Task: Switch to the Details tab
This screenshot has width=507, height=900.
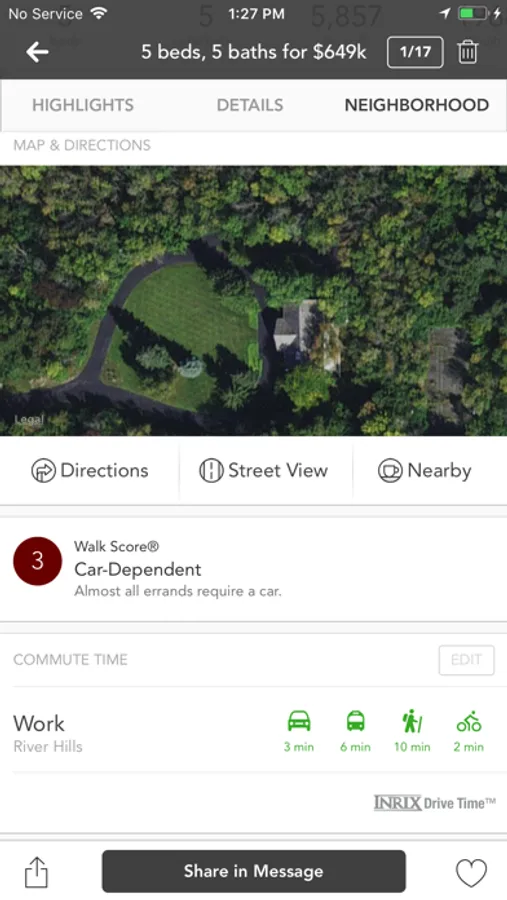Action: [250, 105]
